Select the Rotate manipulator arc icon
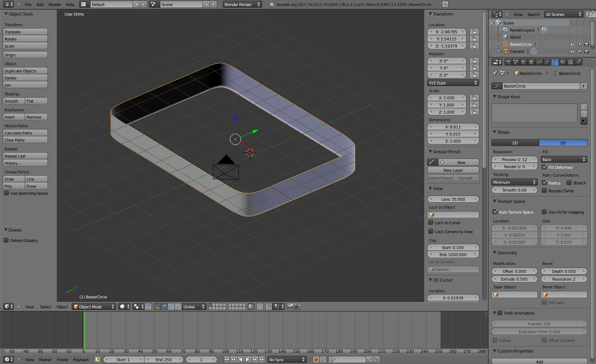The image size is (596, 364). click(171, 307)
